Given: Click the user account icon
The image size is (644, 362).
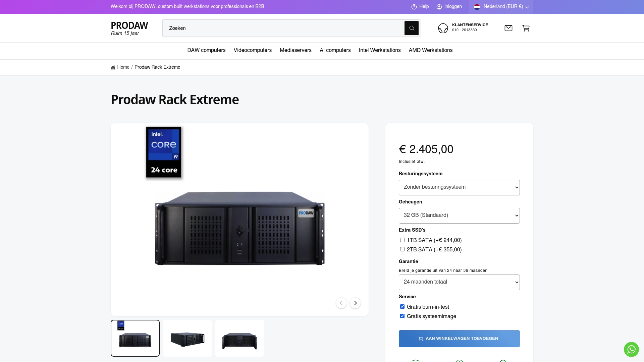Looking at the screenshot, I should [x=439, y=7].
